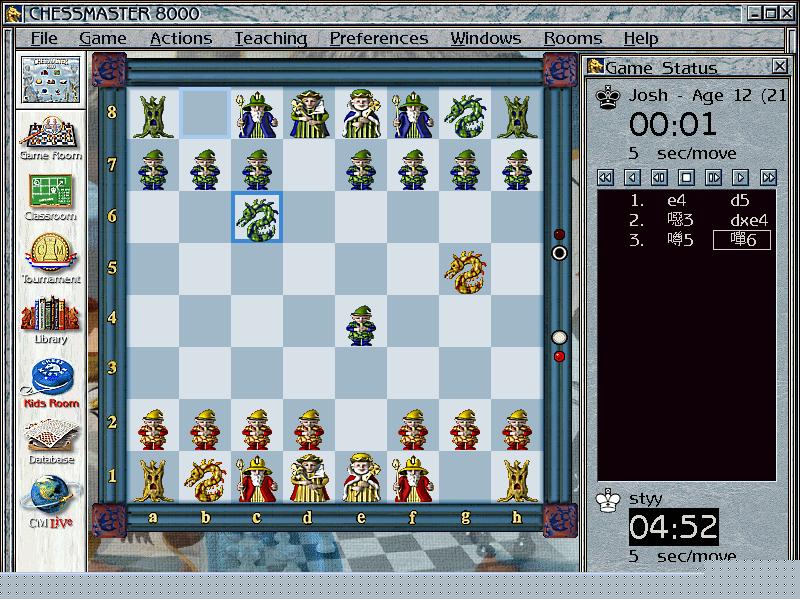Open the Actions menu
800x599 pixels.
181,38
